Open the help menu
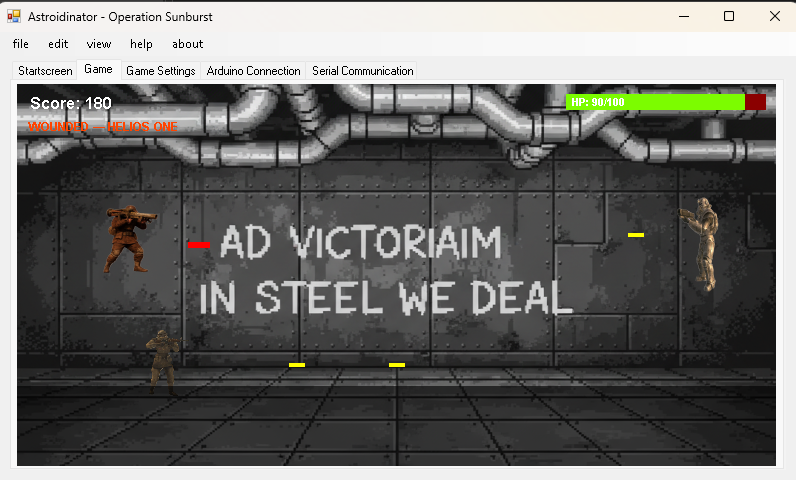 click(141, 44)
